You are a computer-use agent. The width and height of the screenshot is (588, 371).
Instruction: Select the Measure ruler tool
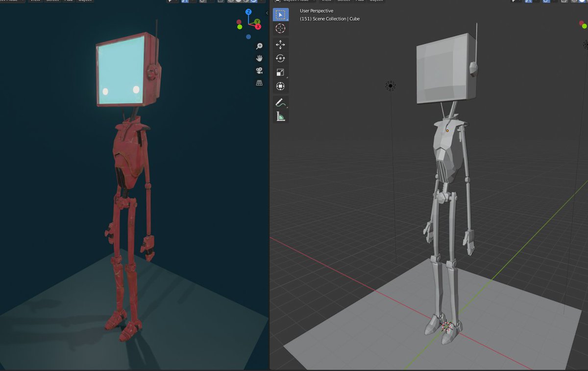pyautogui.click(x=280, y=116)
